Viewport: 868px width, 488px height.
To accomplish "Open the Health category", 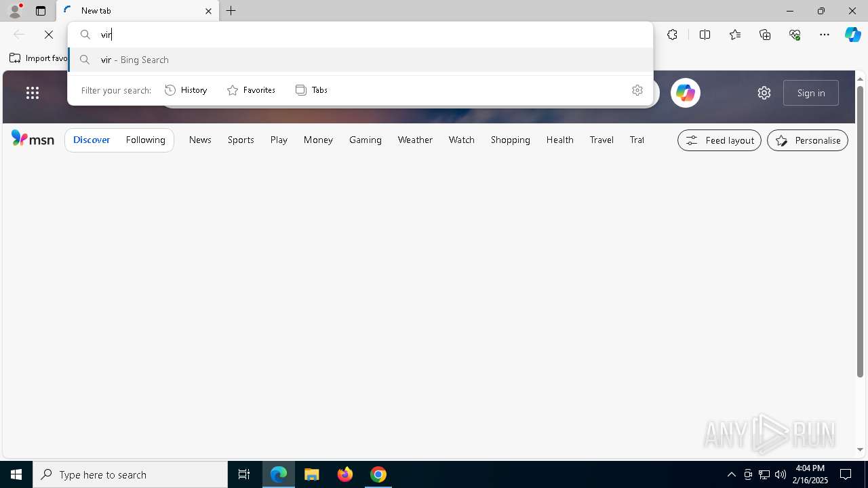I will coord(560,140).
